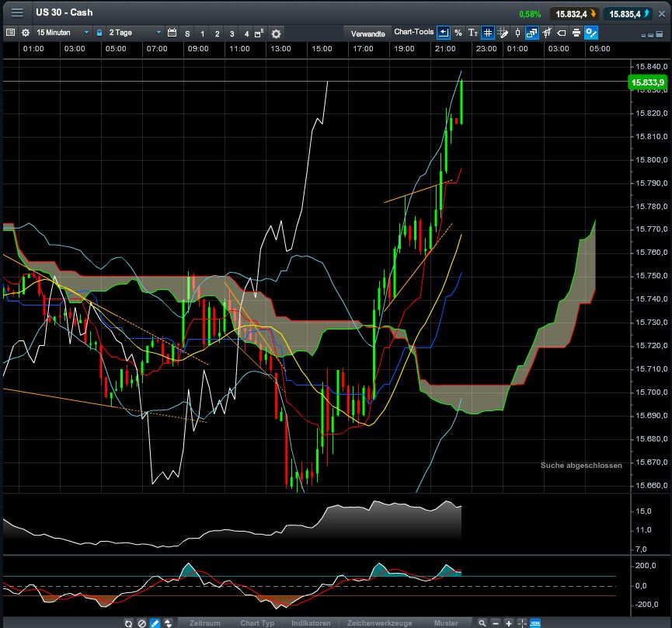Toggle the crosshair cursor icon
Image resolution: width=672 pixels, height=628 pixels.
pos(521,623)
